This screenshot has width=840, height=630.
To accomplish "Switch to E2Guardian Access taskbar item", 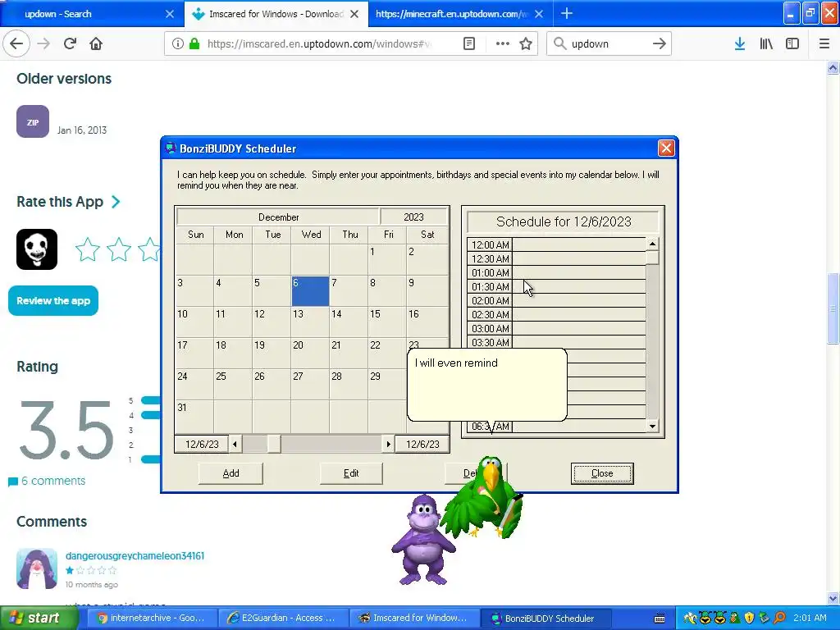I will [283, 618].
